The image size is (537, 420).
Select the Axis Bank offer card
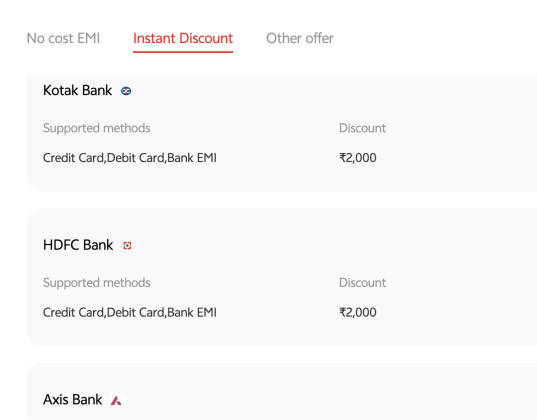(282, 392)
